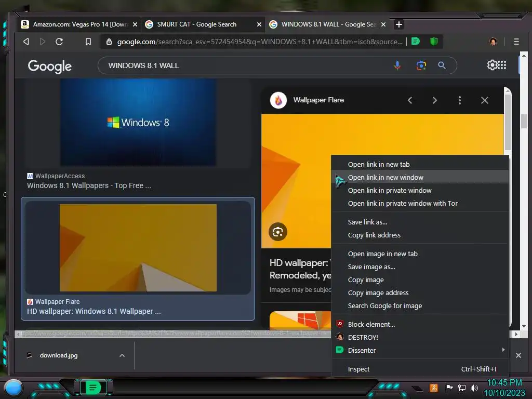Image resolution: width=532 pixels, height=399 pixels.
Task: Expand the Dissenter submenu
Action: tap(420, 350)
